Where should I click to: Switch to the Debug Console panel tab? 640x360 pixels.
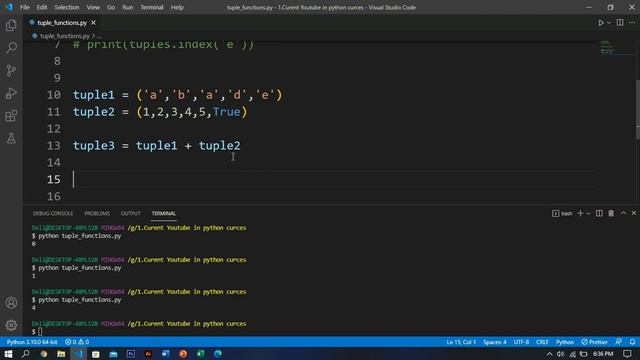point(53,213)
